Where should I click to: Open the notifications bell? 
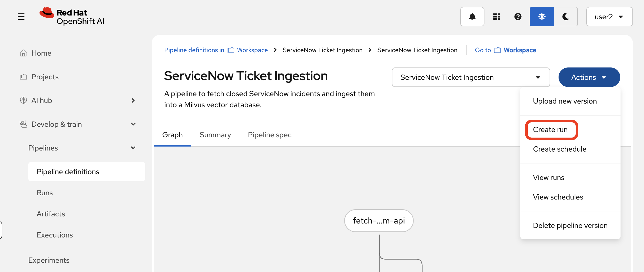(472, 16)
